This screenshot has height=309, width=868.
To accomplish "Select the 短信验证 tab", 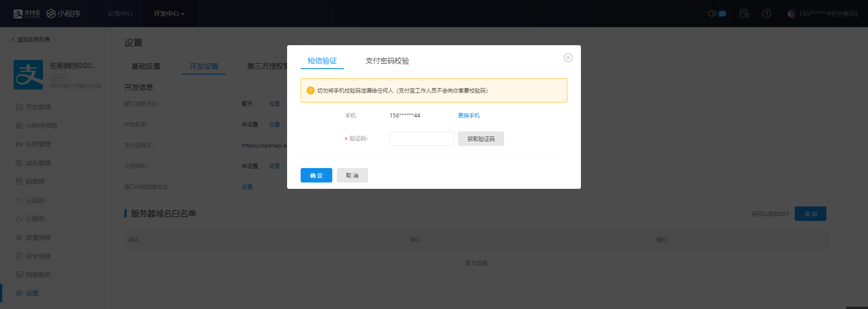I will pos(322,61).
